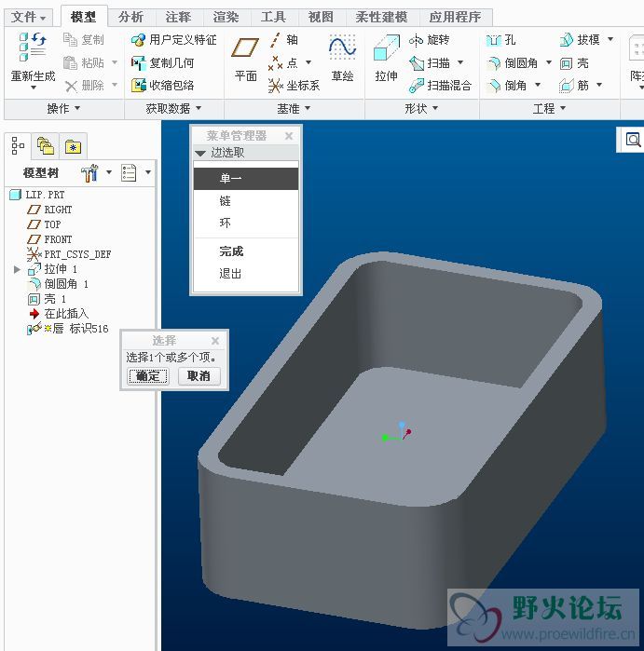This screenshot has height=651, width=644.
Task: Expand the Operations (操作) group dropdown
Action: click(63, 108)
